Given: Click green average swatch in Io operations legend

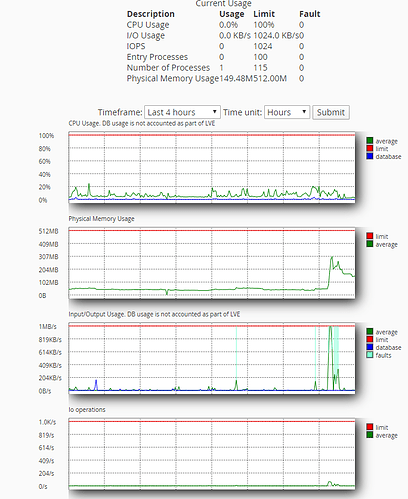Looking at the screenshot, I should (x=369, y=435).
